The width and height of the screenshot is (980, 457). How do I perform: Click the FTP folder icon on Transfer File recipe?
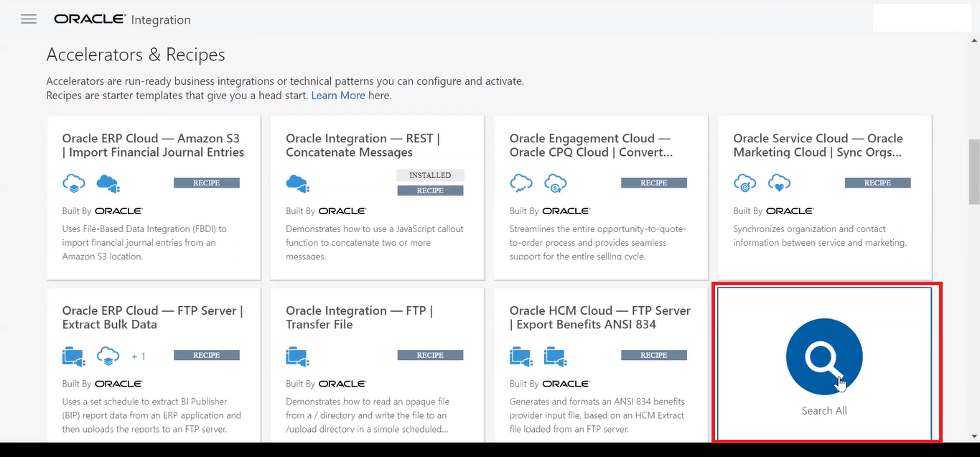[297, 356]
